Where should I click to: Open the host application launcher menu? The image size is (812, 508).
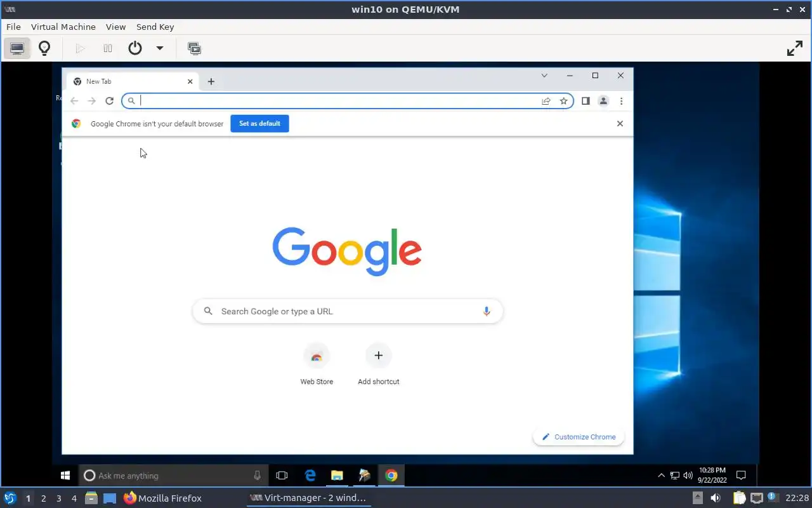[x=10, y=498]
